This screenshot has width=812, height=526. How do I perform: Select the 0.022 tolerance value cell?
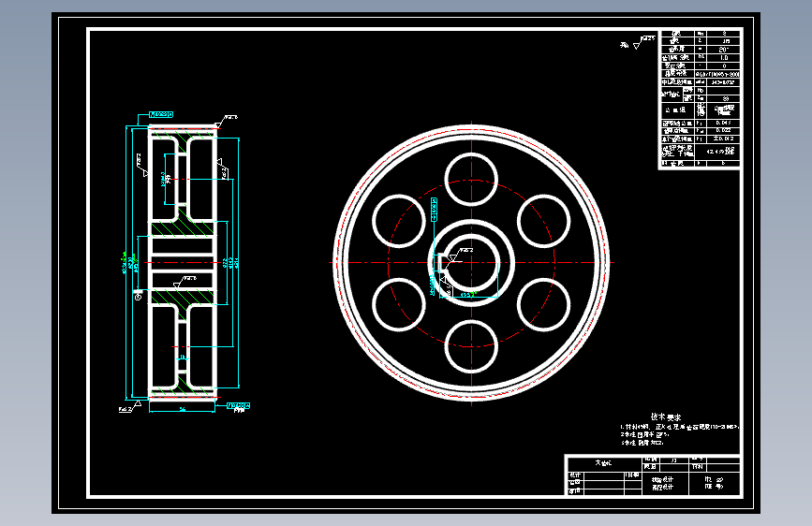click(x=723, y=130)
